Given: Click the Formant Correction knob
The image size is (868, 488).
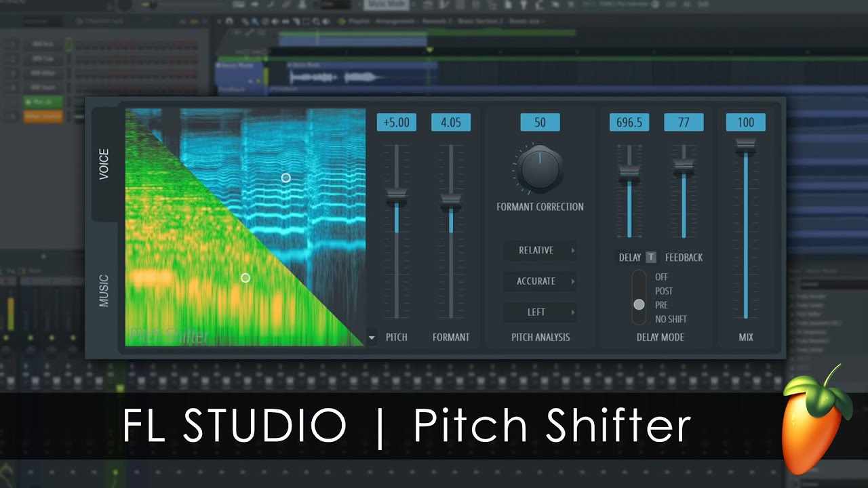Looking at the screenshot, I should point(540,168).
